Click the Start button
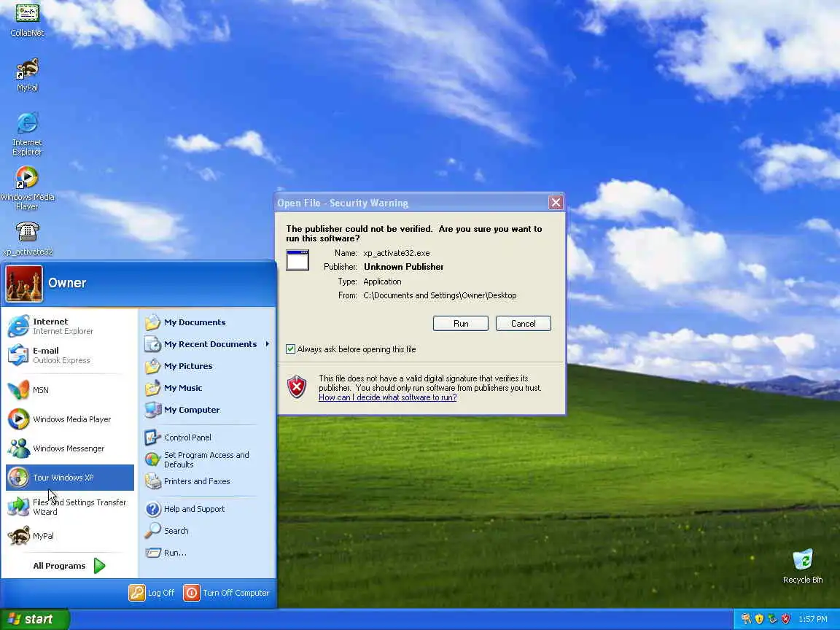This screenshot has height=630, width=840. 35,619
